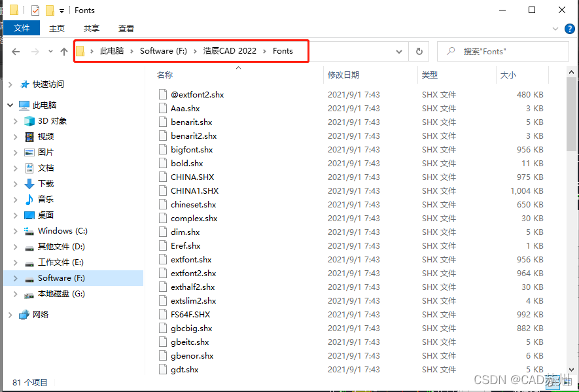Select the 工作文件 (E:) drive icon
Screen dimensions: 579x392
click(29, 264)
